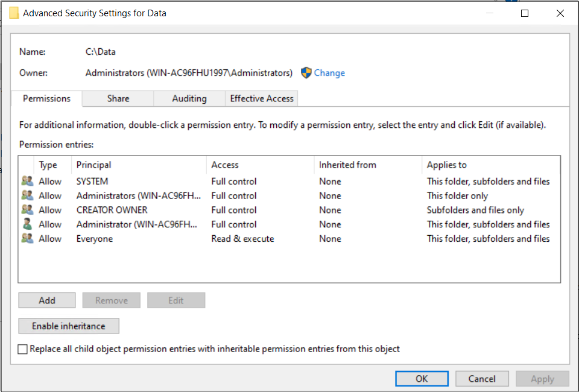Click the Change owner link
Image resolution: width=579 pixels, height=392 pixels.
click(x=329, y=73)
